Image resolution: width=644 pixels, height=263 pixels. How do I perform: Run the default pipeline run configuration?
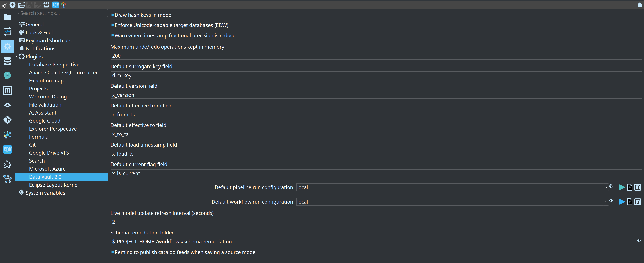click(622, 187)
